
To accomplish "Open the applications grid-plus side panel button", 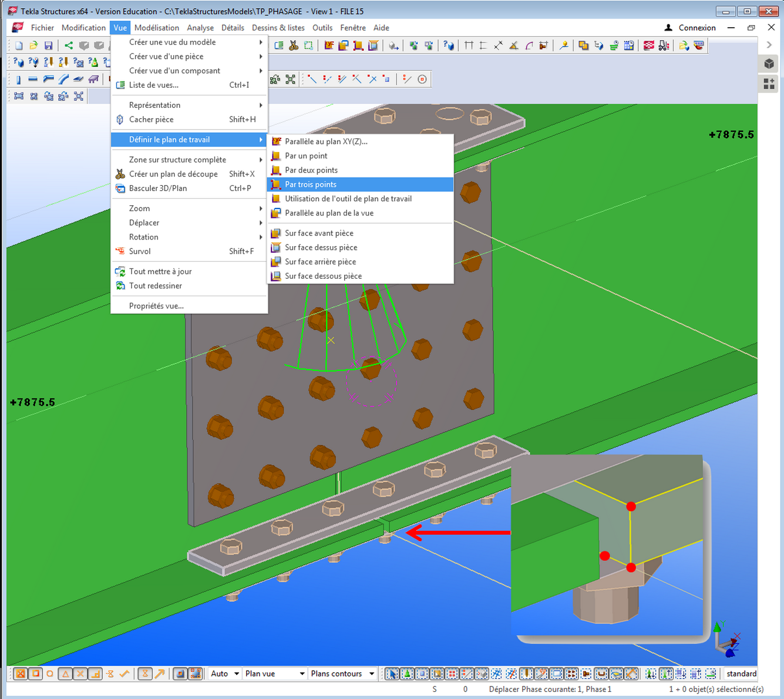I will click(769, 83).
